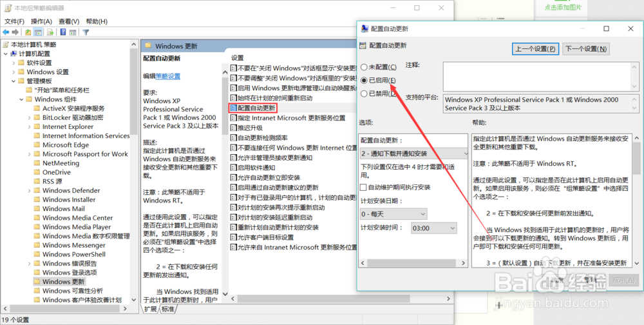Switch to the 标准 tab

click(167, 309)
